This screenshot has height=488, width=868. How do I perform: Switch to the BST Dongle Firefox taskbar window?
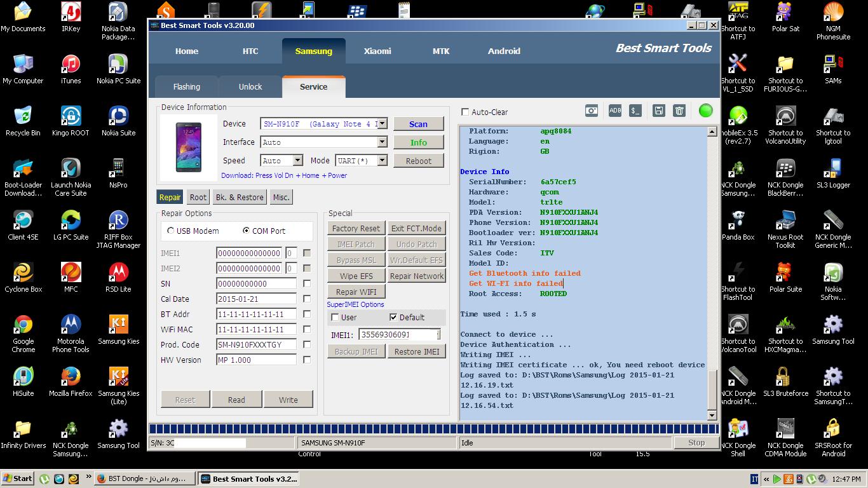(145, 479)
